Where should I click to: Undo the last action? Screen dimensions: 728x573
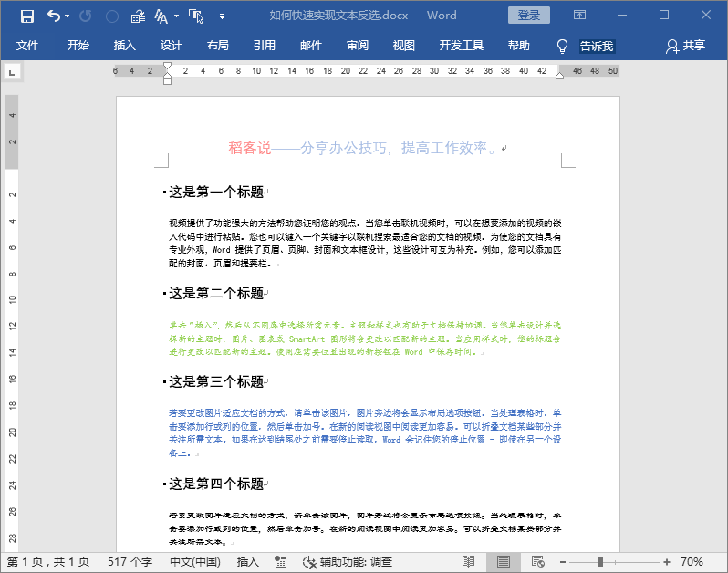[54, 16]
